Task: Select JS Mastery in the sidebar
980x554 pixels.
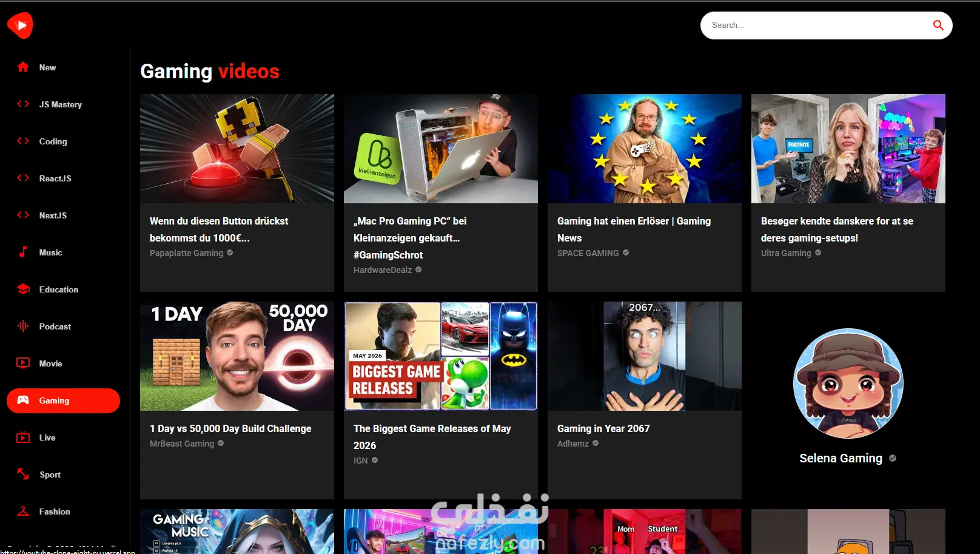Action: (x=63, y=104)
